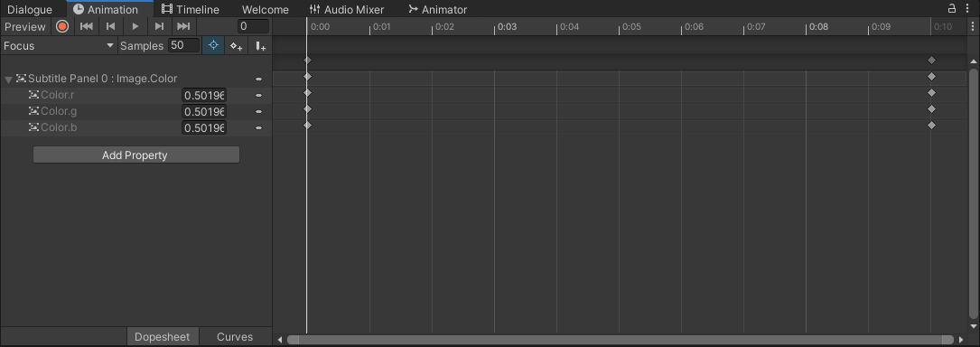The width and height of the screenshot is (980, 347).
Task: Click the vertical scrollbar up arrow
Action: (x=973, y=61)
